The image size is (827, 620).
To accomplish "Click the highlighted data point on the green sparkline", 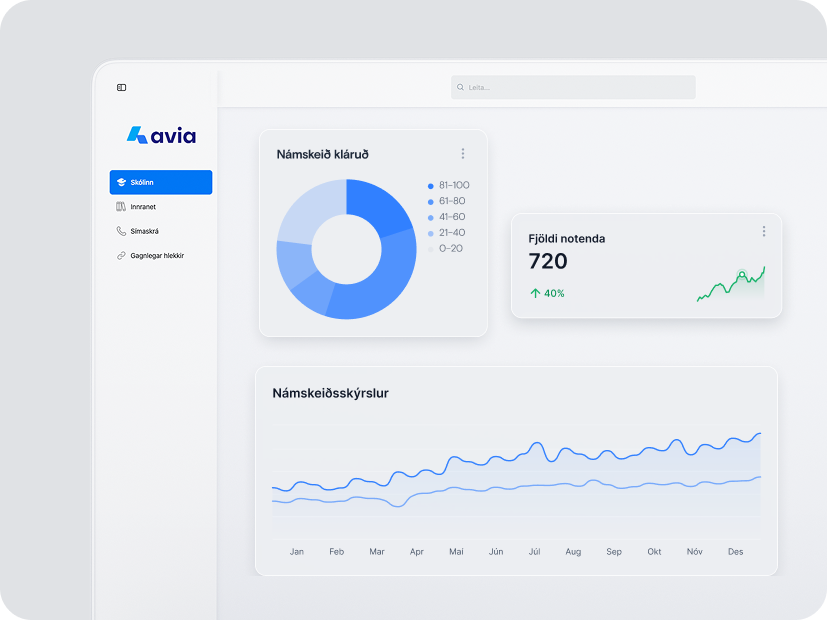I will [x=742, y=274].
